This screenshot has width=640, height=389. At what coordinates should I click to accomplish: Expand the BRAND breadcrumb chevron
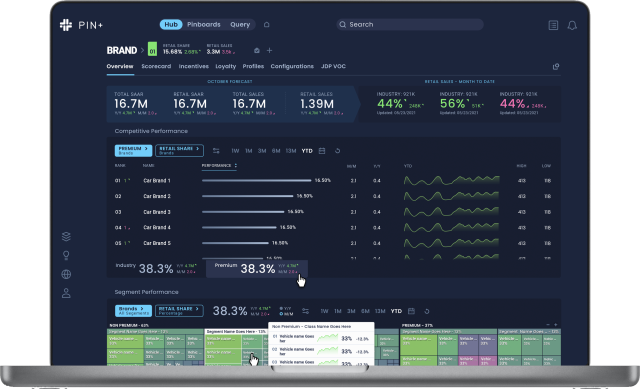[142, 51]
